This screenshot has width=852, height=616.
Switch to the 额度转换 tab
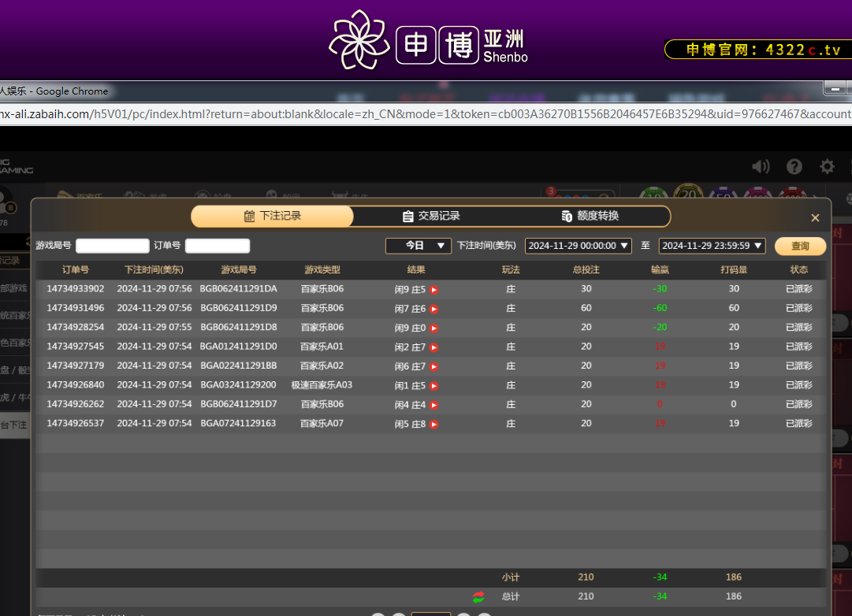point(590,216)
